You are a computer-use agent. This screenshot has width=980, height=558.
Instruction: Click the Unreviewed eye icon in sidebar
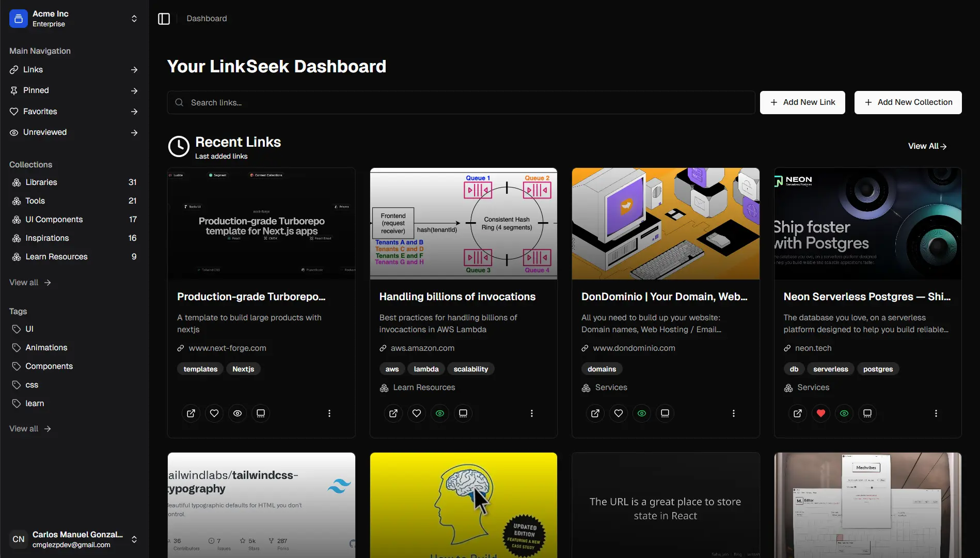14,132
